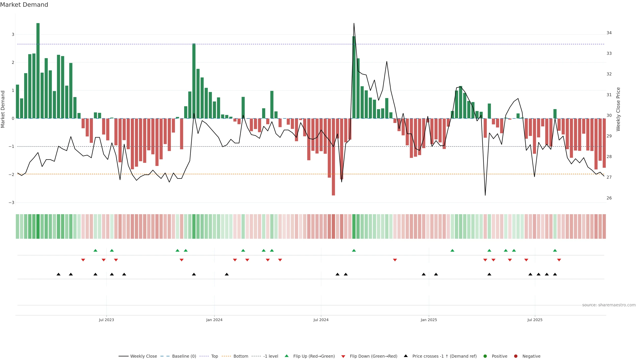Image resolution: width=644 pixels, height=362 pixels.
Task: Click the source: sharemaestro.com text
Action: [609, 305]
